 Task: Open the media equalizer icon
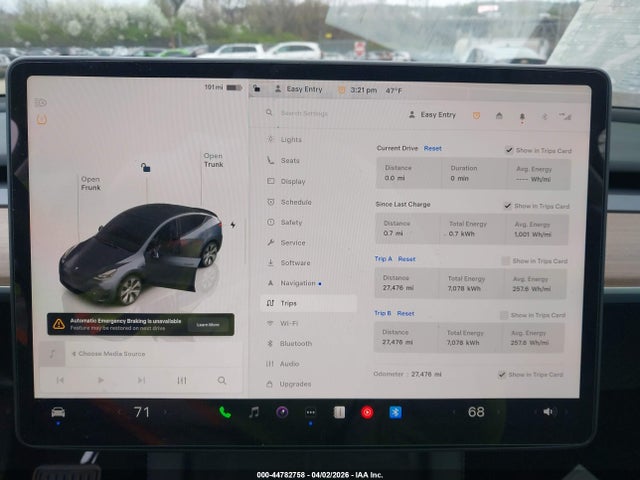tap(182, 380)
